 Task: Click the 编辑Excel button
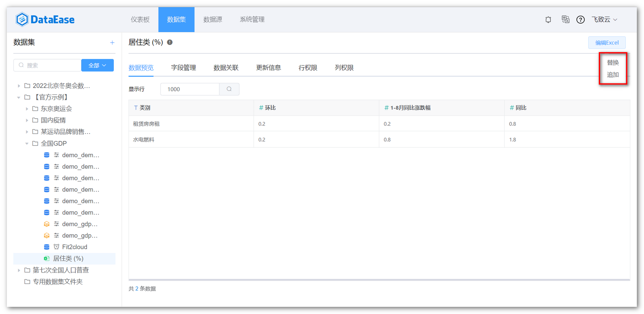(x=607, y=42)
